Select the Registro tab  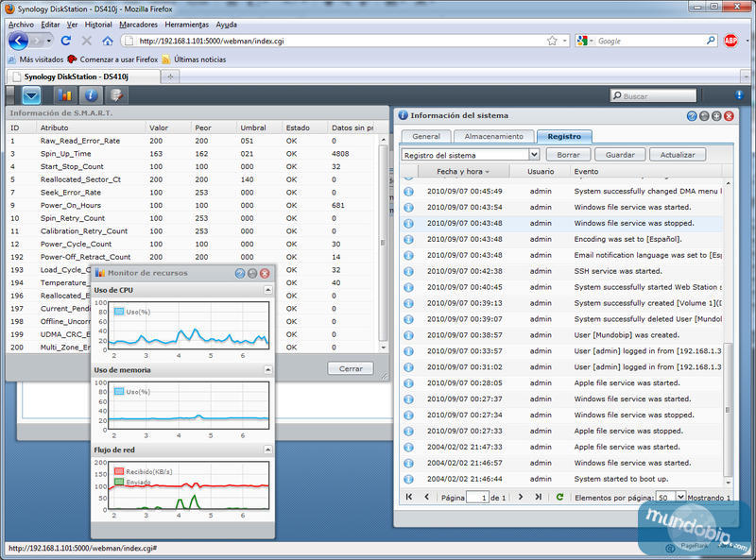pyautogui.click(x=564, y=136)
